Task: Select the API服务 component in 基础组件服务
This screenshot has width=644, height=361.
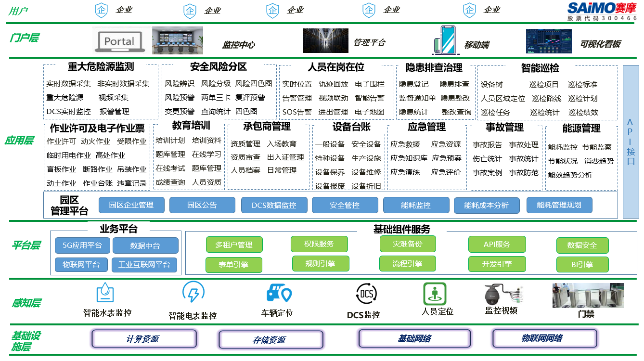Action: [x=497, y=244]
